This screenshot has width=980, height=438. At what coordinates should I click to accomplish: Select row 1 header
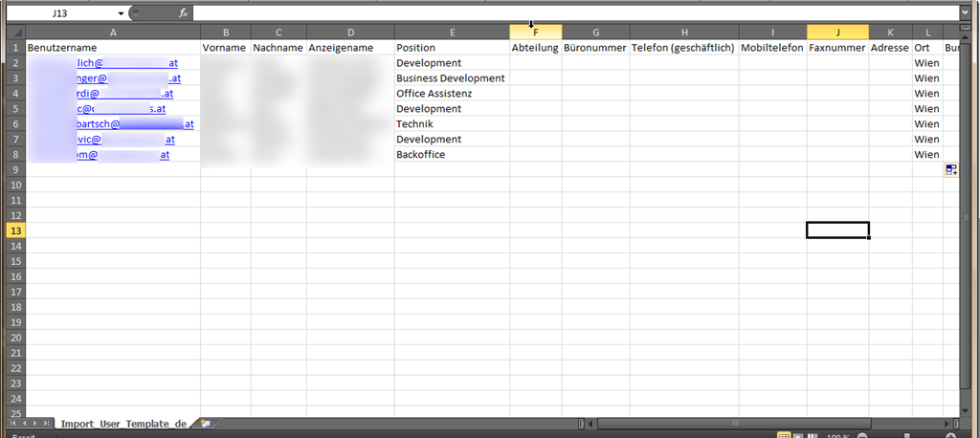point(16,48)
